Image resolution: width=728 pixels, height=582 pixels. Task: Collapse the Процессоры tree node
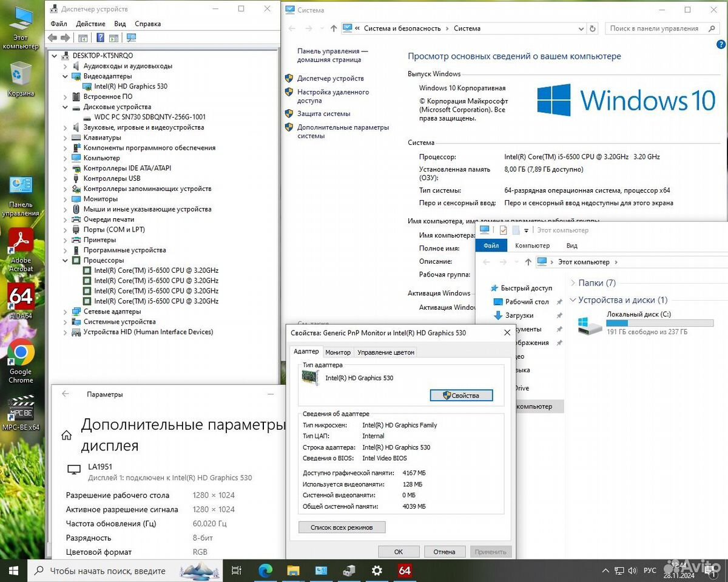click(x=66, y=260)
